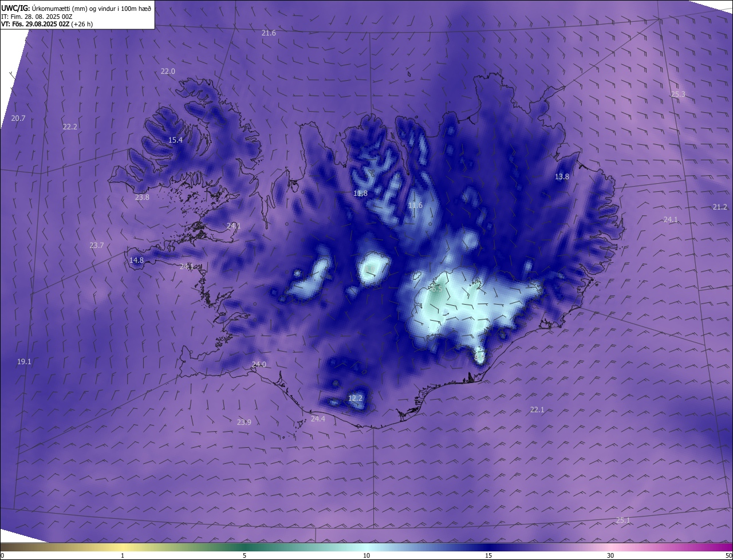Click the 10 tick on the color scale
Image resolution: width=733 pixels, height=560 pixels.
tap(366, 556)
